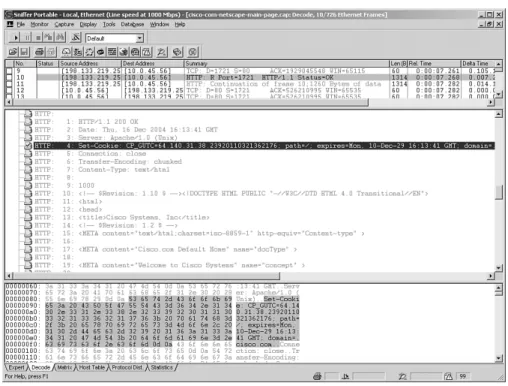Click the decode pane scroll up arrow
The image size is (508, 386).
click(499, 114)
